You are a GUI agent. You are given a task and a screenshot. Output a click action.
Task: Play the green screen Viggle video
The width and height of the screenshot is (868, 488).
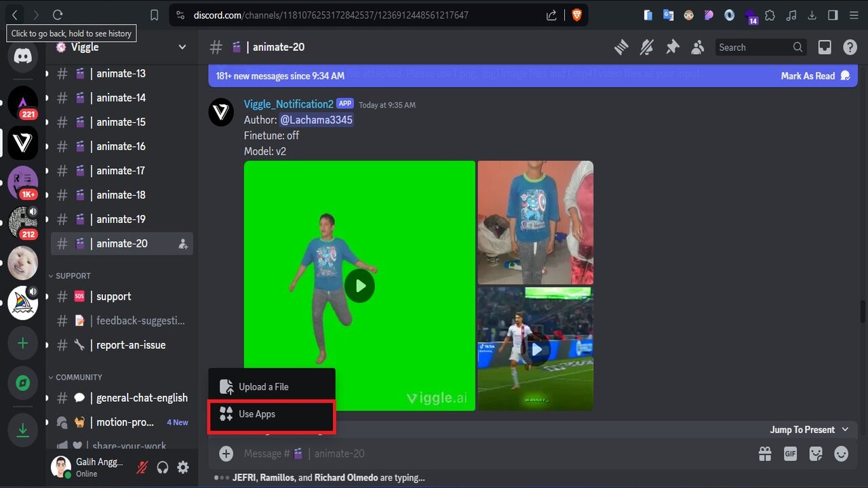pyautogui.click(x=359, y=286)
